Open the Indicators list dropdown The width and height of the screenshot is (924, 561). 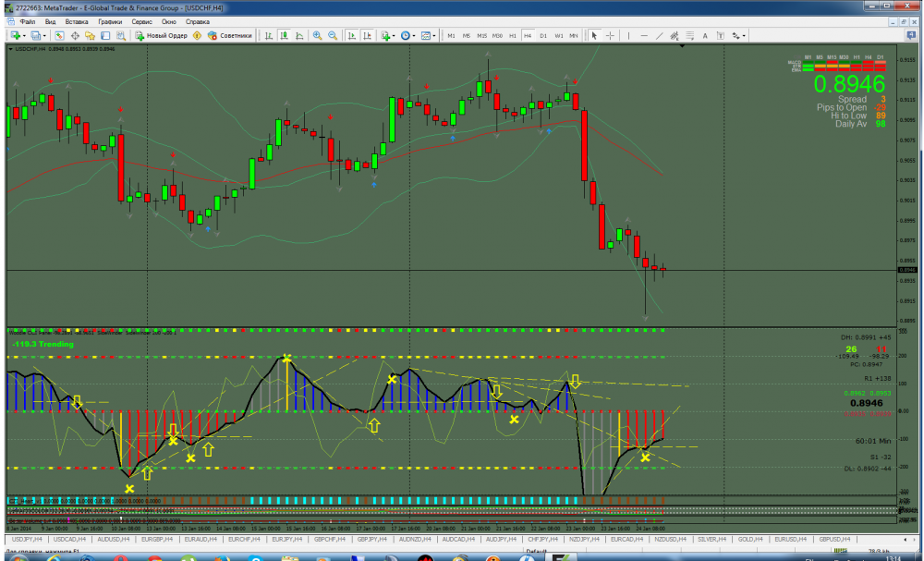point(387,35)
